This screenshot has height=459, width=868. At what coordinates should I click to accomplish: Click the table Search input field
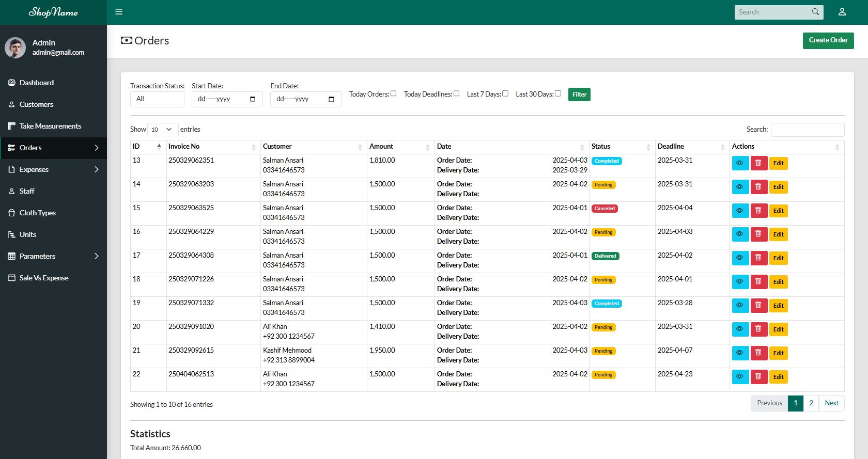807,130
